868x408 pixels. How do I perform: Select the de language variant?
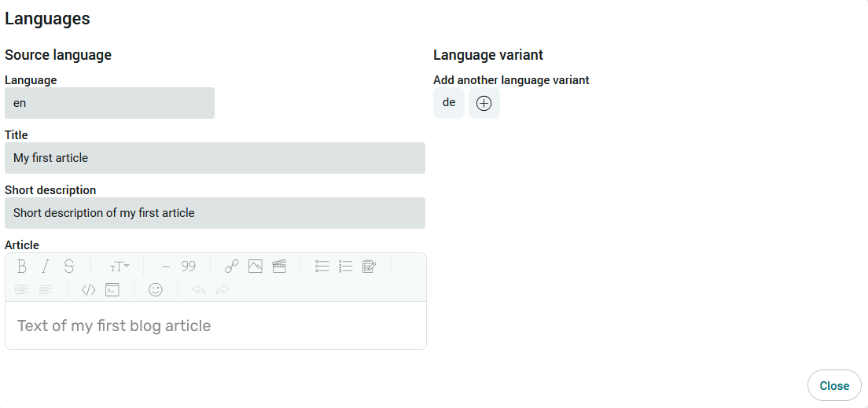pyautogui.click(x=449, y=103)
